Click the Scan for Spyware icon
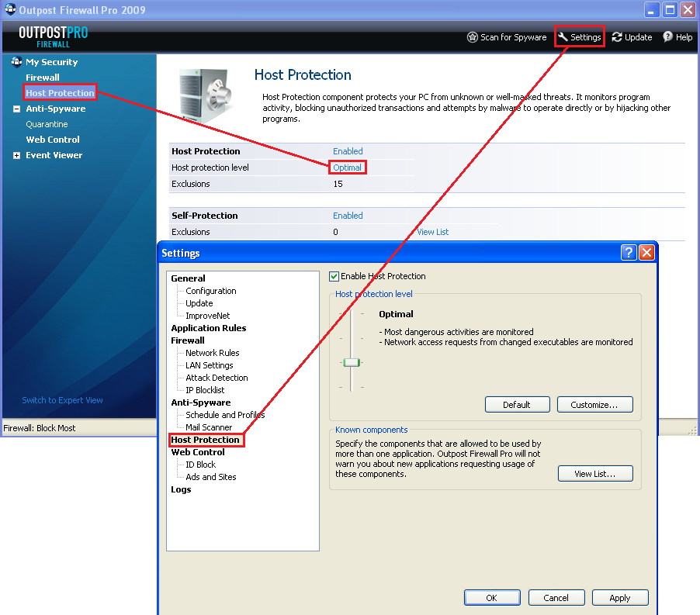The image size is (700, 615). (472, 37)
